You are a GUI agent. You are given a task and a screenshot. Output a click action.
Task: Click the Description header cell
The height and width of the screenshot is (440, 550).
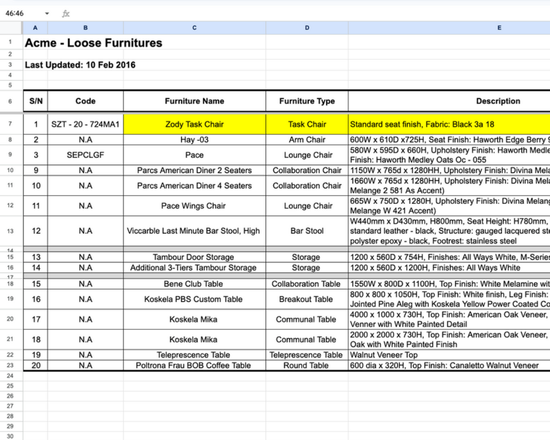tap(449, 101)
